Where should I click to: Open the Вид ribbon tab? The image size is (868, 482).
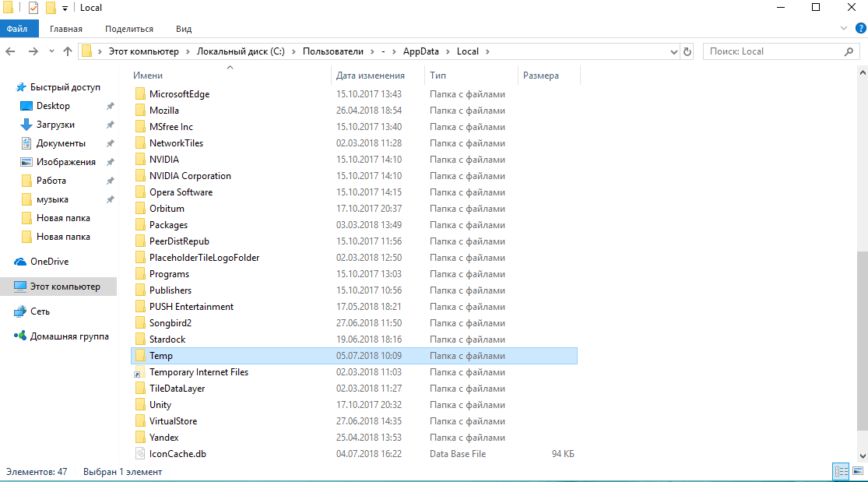(184, 29)
